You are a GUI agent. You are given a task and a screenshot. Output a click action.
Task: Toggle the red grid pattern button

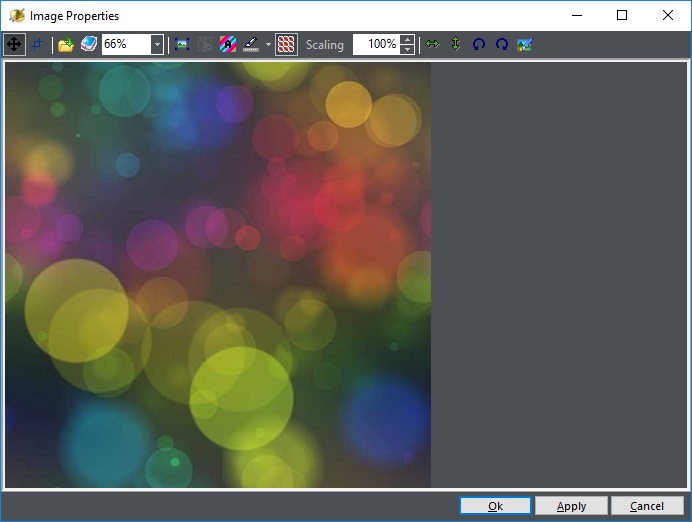[x=286, y=45]
